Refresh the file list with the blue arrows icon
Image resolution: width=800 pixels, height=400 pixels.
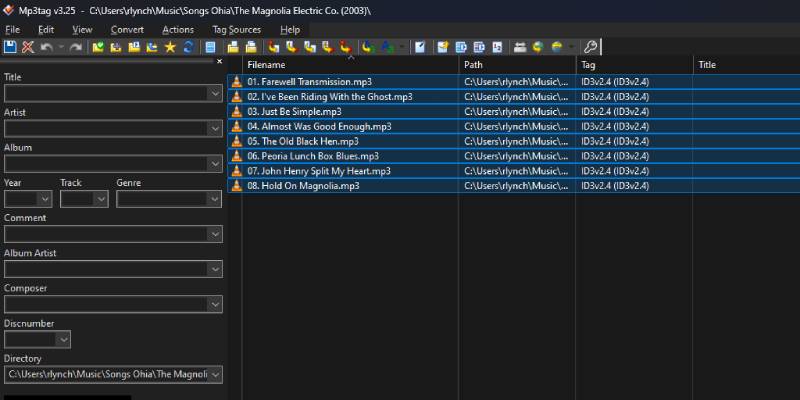188,47
